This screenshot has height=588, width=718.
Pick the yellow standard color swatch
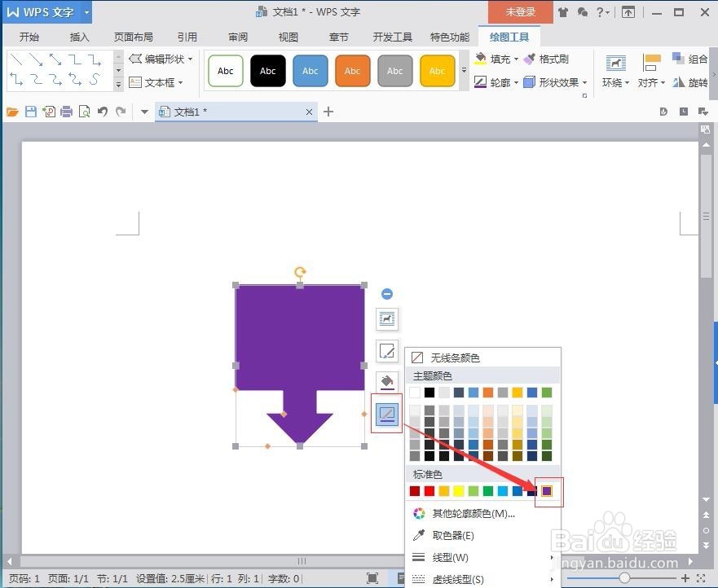click(458, 491)
